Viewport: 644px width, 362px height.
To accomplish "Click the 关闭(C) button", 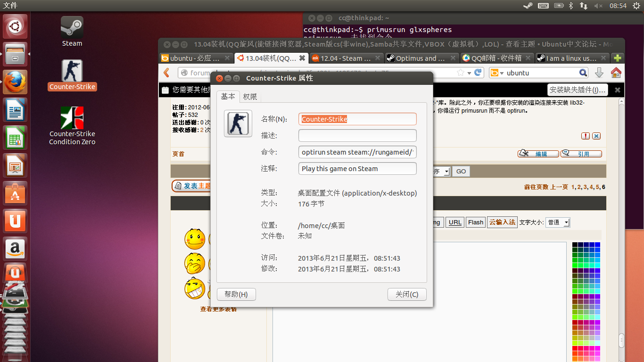I will click(407, 295).
